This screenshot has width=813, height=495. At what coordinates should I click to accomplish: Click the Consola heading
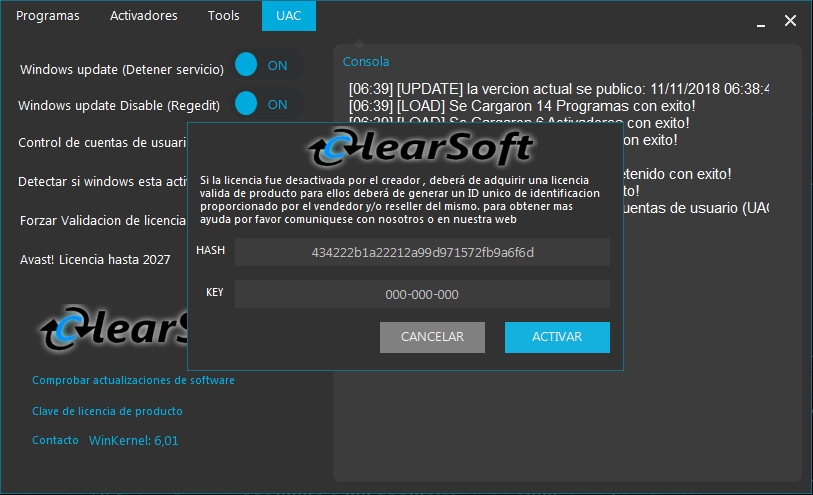pos(366,61)
